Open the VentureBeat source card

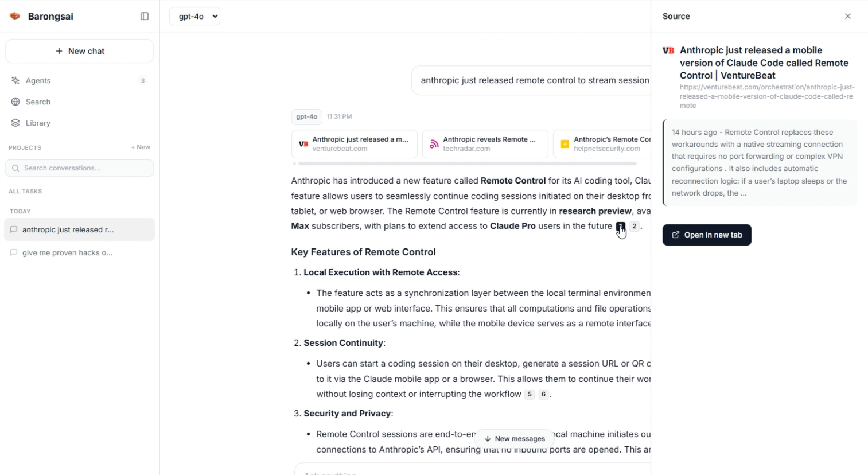tap(355, 144)
